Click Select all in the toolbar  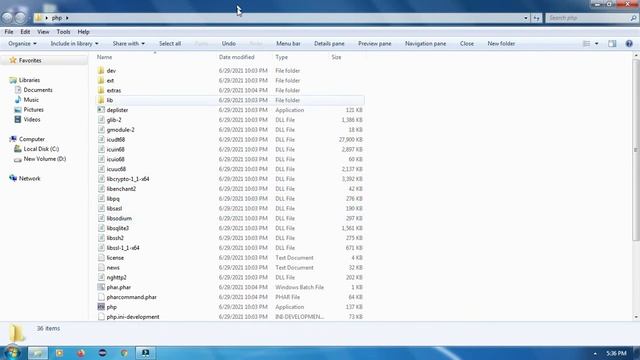pos(170,43)
